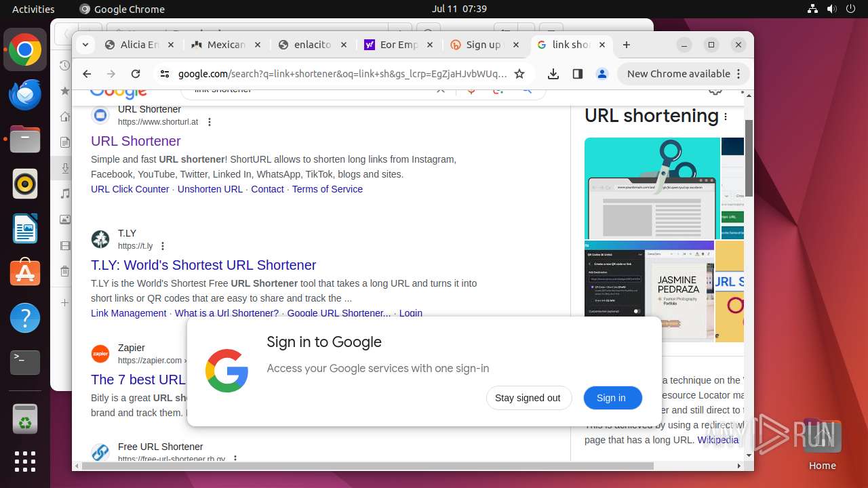This screenshot has height=488, width=868.
Task: Launch LibreOffice Writer from the dock
Action: coord(25,229)
